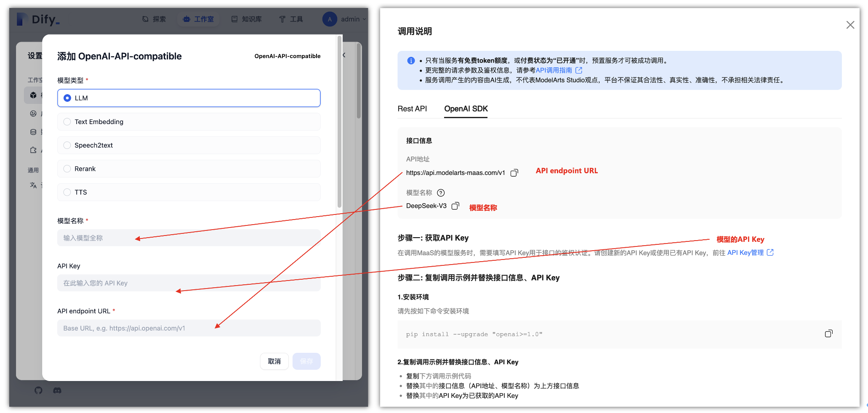Click the 步骤一: 获取API Key heading
This screenshot has width=868, height=413.
pos(433,238)
